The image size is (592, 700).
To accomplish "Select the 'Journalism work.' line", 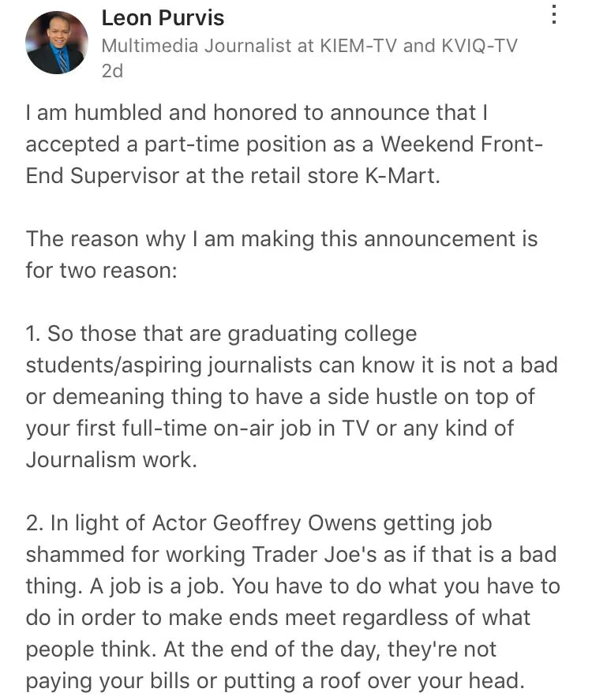I will [111, 460].
